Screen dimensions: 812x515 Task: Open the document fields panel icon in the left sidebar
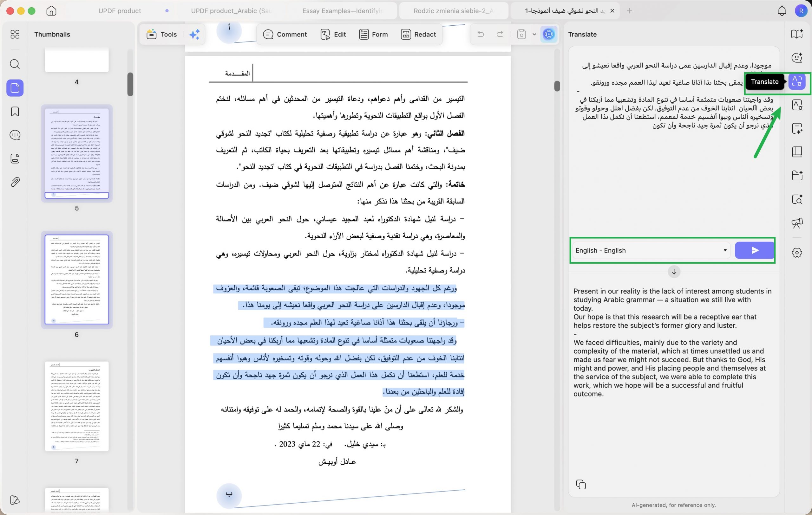pos(15,159)
